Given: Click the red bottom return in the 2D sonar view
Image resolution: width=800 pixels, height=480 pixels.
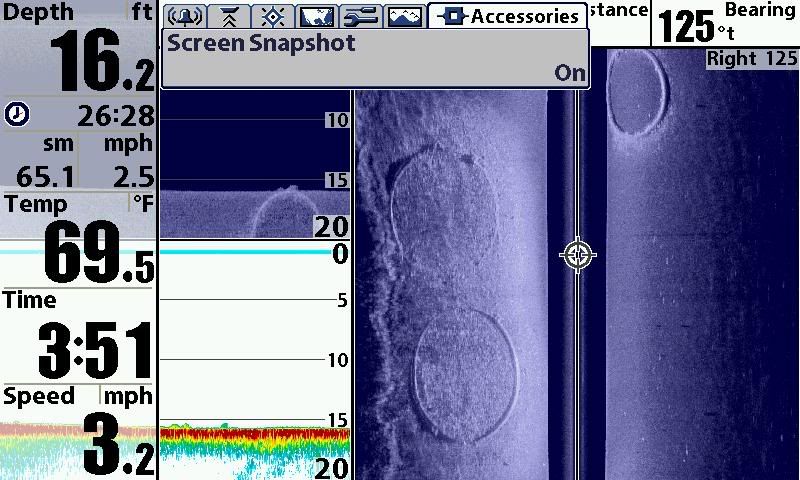Looking at the screenshot, I should coord(254,435).
